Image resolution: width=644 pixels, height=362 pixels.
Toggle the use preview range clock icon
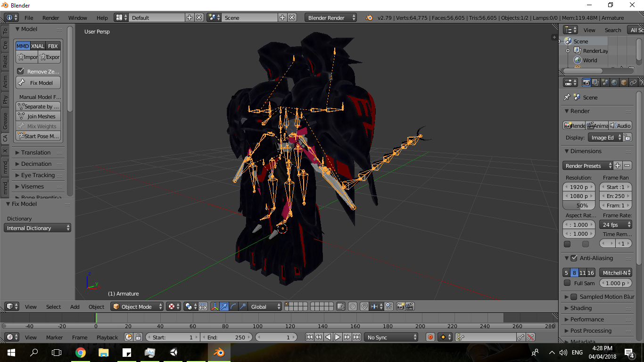tap(129, 337)
